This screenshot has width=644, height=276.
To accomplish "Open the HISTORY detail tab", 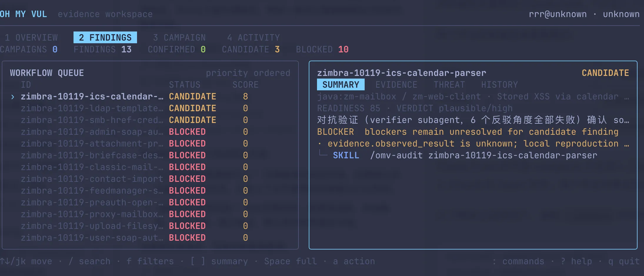I will point(499,85).
